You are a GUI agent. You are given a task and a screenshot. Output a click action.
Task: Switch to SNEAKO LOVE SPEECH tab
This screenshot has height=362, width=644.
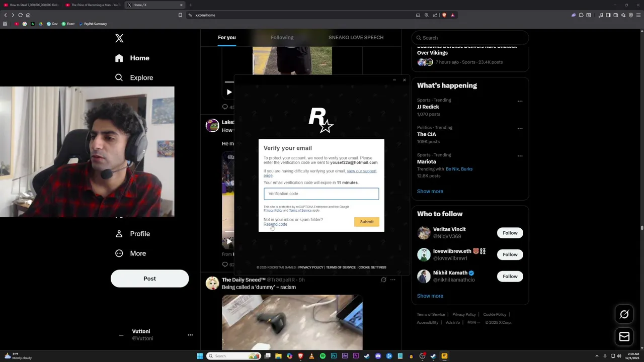356,37
